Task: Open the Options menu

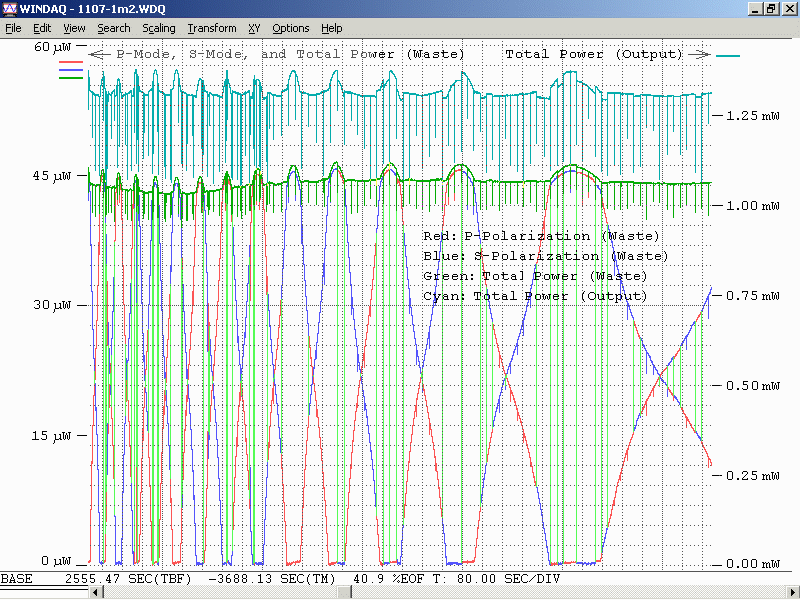Action: pos(291,28)
